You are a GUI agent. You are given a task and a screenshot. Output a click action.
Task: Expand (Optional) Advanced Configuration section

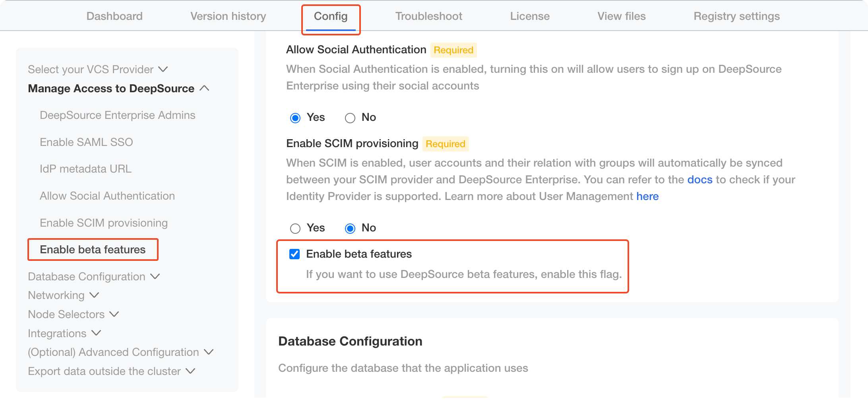[121, 352]
